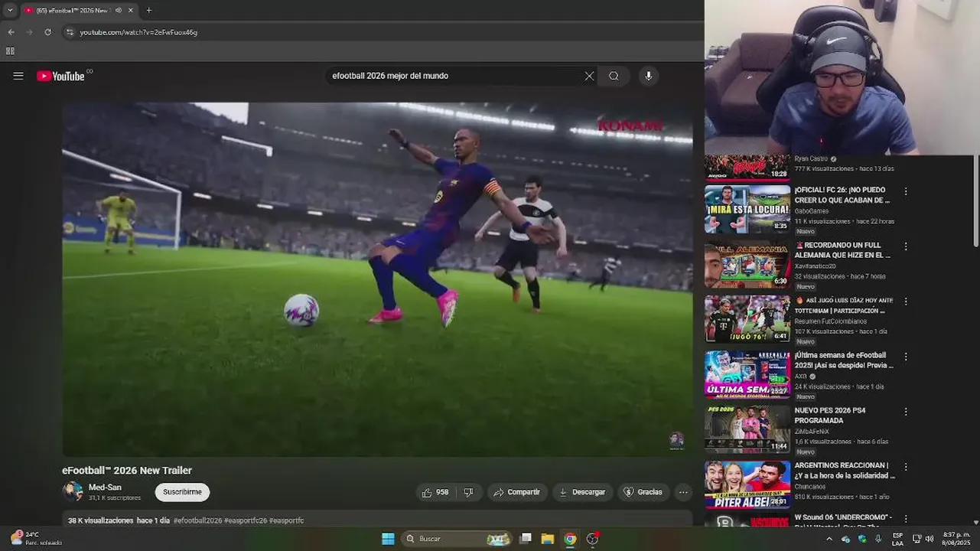Viewport: 980px width, 551px height.
Task: Open options for Última semana de eFootball video
Action: click(x=906, y=357)
